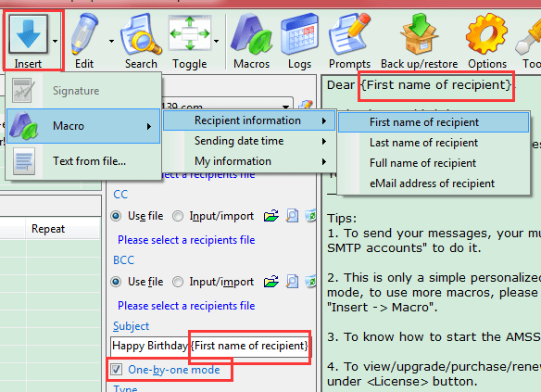Open the Logs calendar icon
541x392 pixels.
coord(299,41)
